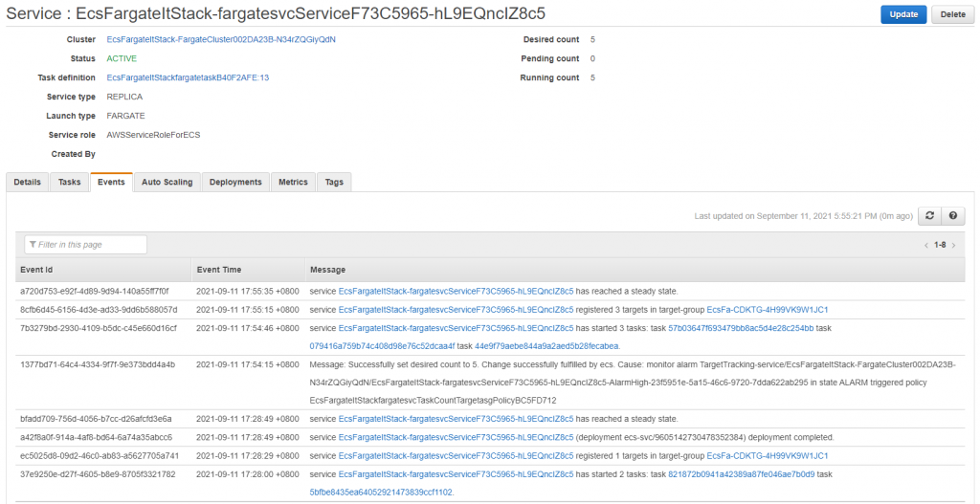Click the 1-8 pagination range text

point(940,246)
